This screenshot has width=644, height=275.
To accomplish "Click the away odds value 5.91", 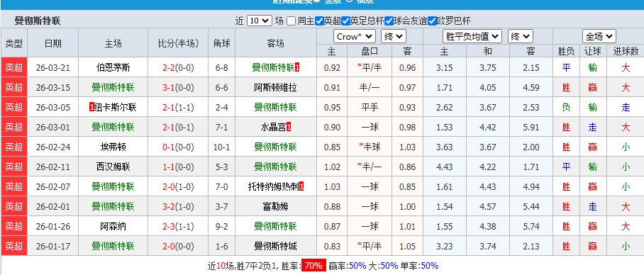I will [531, 128].
